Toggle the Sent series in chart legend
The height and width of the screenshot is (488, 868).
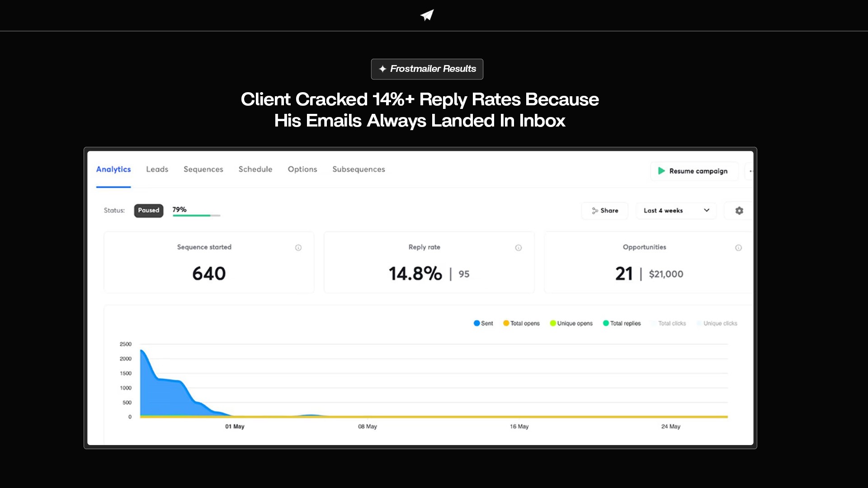tap(483, 324)
